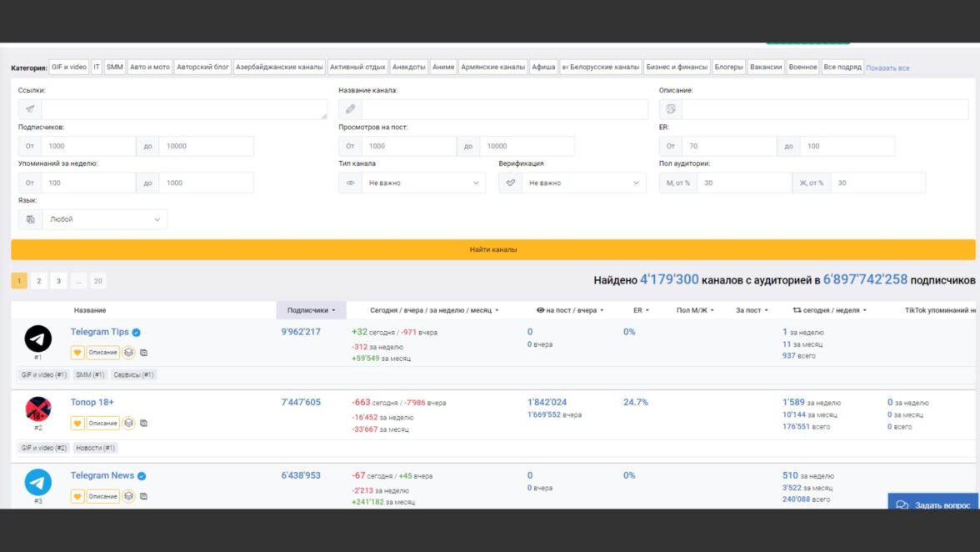Select the Аниме category tag

click(x=443, y=67)
